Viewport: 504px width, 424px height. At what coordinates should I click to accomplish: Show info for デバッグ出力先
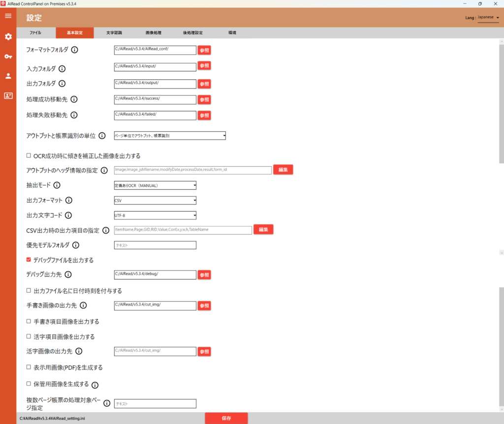(68, 274)
